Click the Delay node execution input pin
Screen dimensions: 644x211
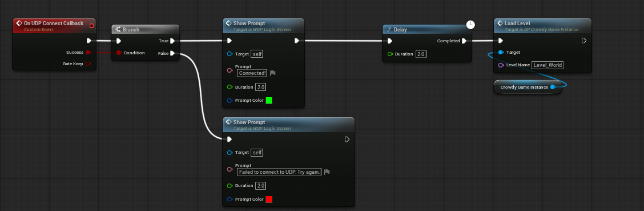pos(390,41)
